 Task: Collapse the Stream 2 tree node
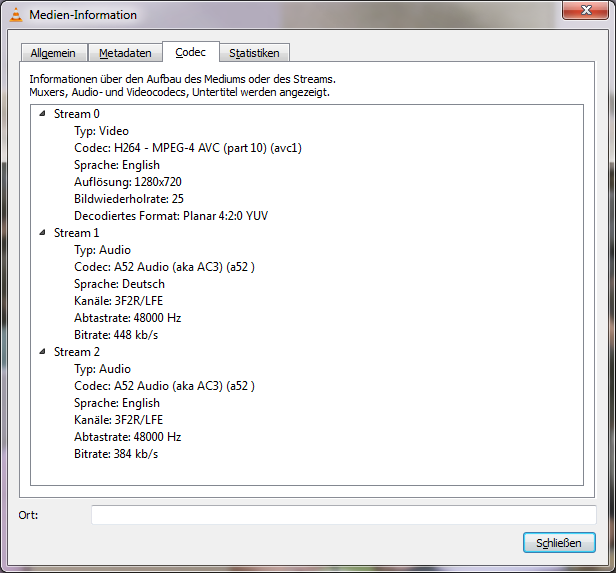click(42, 351)
